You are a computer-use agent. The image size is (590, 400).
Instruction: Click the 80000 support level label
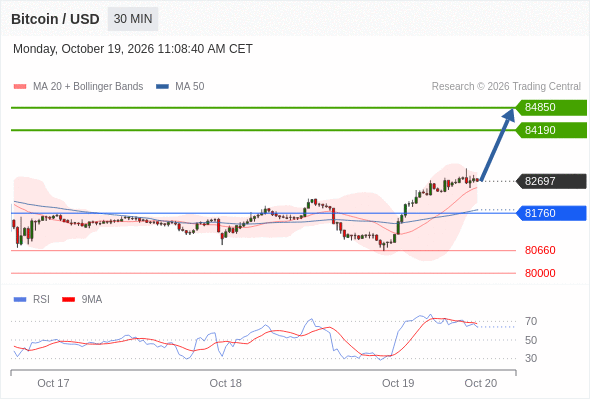[x=540, y=273]
